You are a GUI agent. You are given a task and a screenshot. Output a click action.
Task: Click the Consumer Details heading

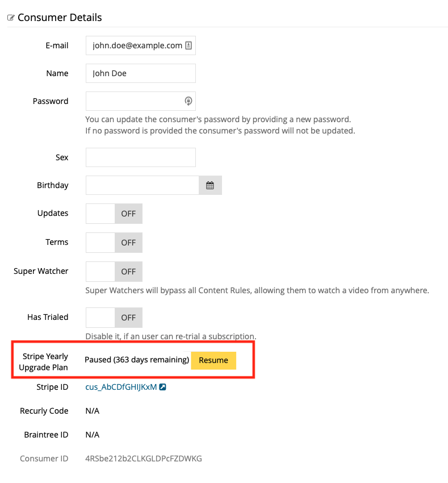point(60,18)
